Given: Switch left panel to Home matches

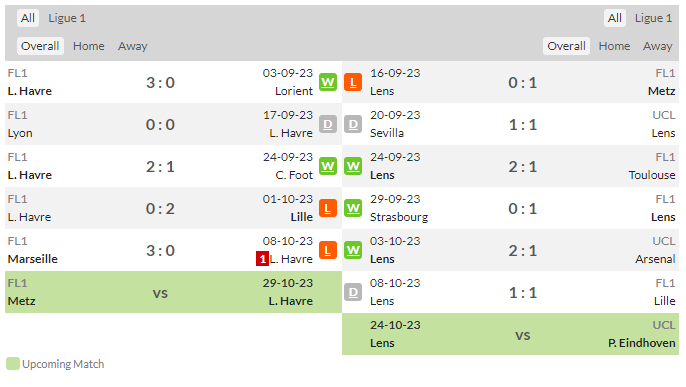Looking at the screenshot, I should click(89, 46).
